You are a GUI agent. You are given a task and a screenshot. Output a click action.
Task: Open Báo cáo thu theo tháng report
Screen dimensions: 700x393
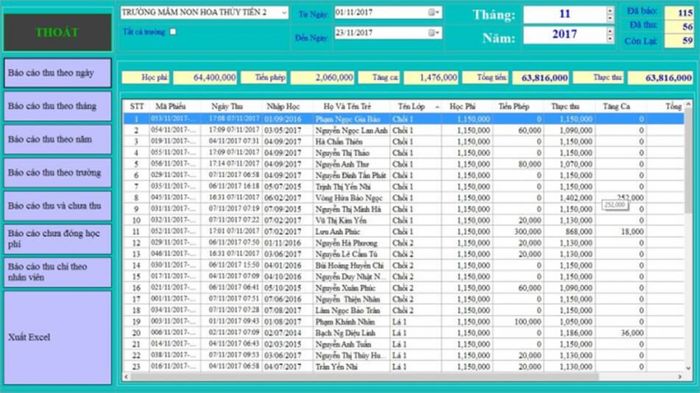[58, 106]
